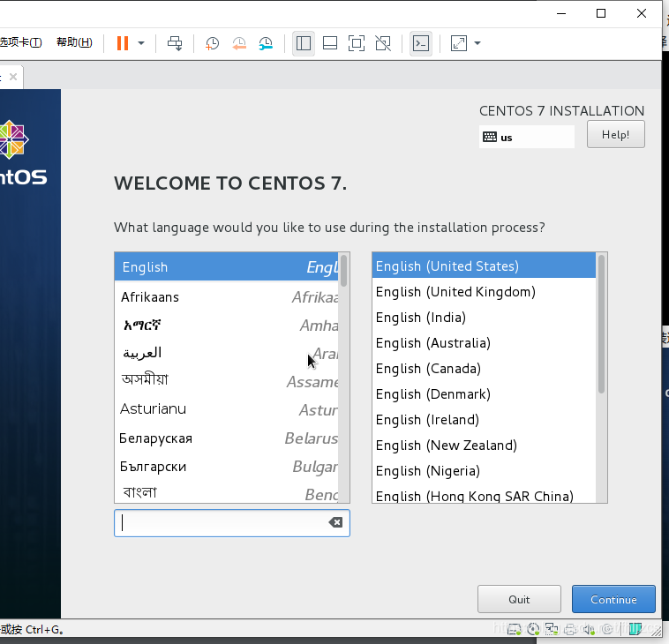Select the Arabic language row
The image size is (669, 644).
[x=227, y=353]
